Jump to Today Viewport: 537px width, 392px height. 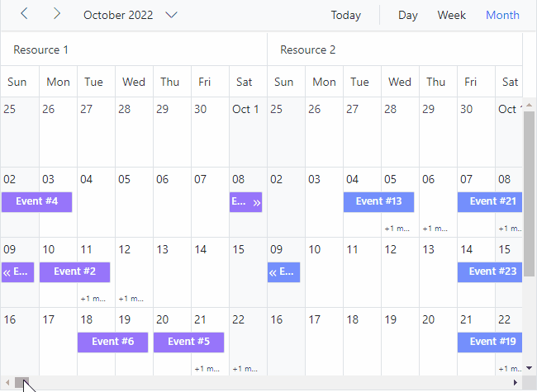[x=345, y=15]
